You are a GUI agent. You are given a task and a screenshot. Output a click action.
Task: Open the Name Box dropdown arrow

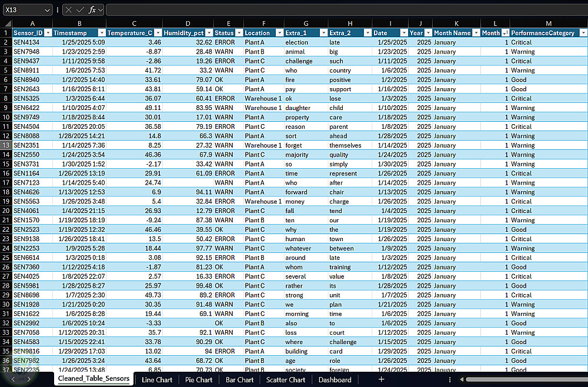(x=47, y=10)
